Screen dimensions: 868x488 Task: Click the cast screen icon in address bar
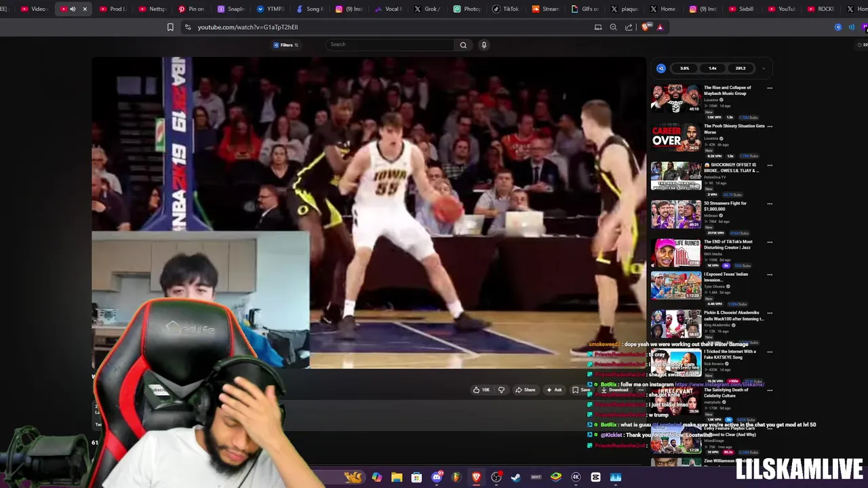click(x=598, y=27)
